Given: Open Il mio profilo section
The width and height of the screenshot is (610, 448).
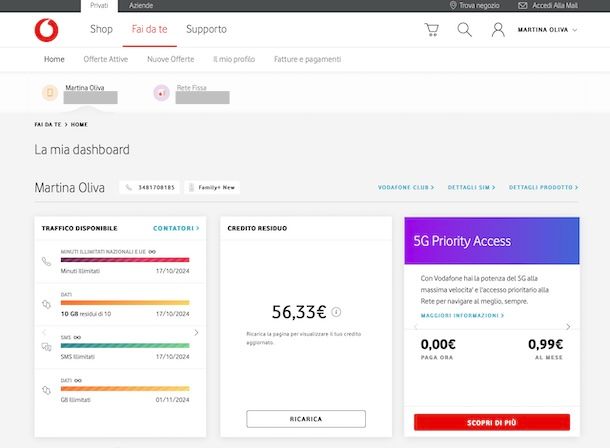Looking at the screenshot, I should 234,59.
